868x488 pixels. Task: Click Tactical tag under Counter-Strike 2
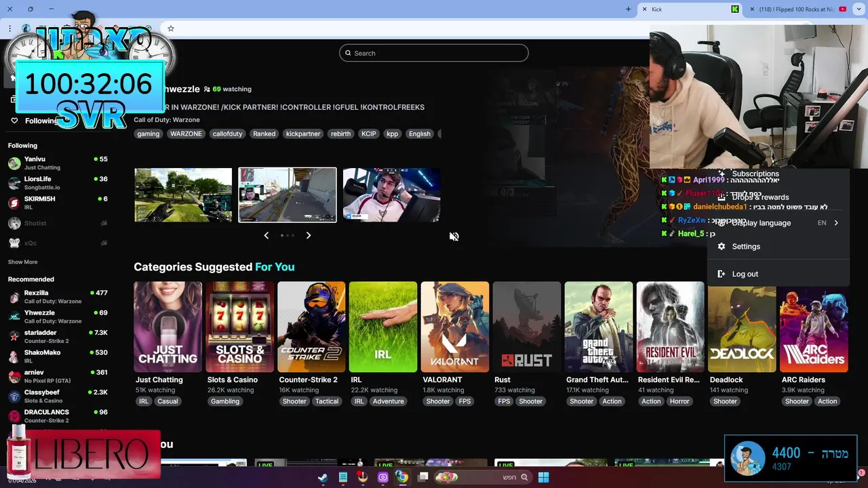point(327,401)
